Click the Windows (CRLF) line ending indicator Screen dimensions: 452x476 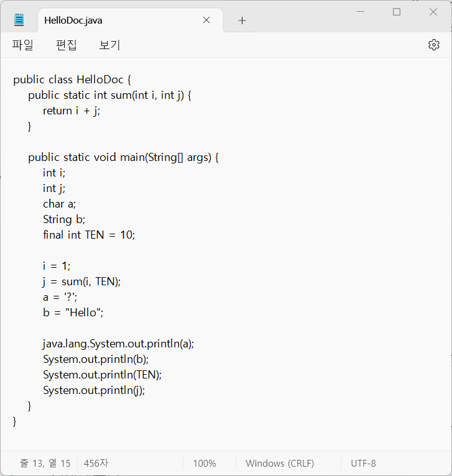[x=280, y=463]
